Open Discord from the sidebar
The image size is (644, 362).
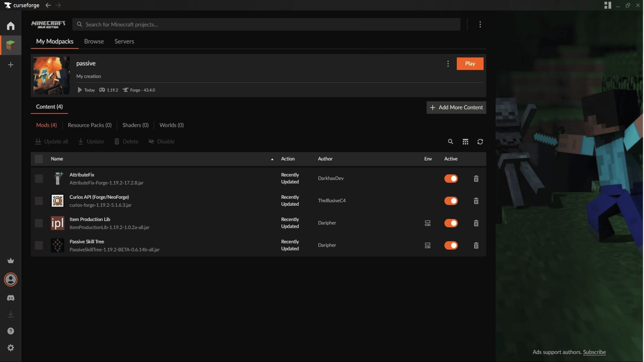click(10, 298)
